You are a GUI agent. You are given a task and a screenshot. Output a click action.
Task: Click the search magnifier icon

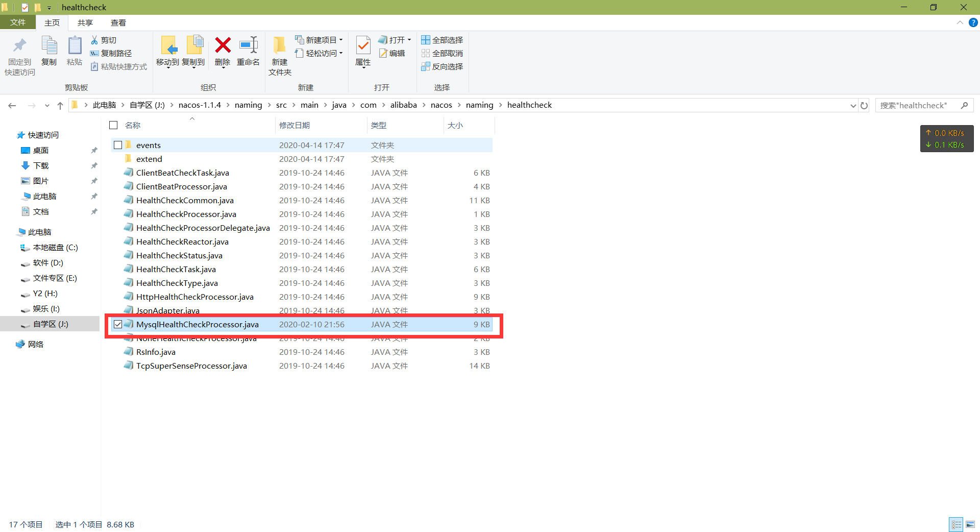coord(964,105)
